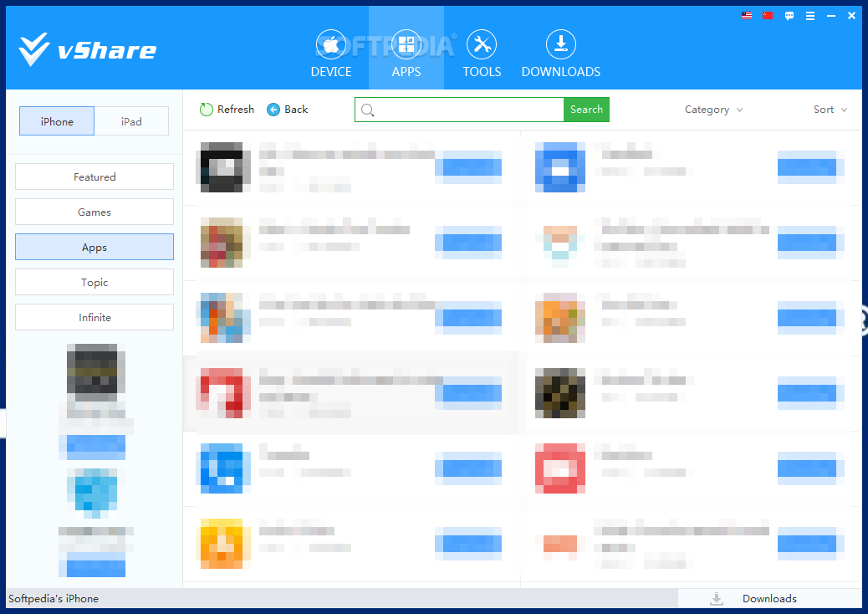Open the DOWNLOADS section in header

coord(561,54)
